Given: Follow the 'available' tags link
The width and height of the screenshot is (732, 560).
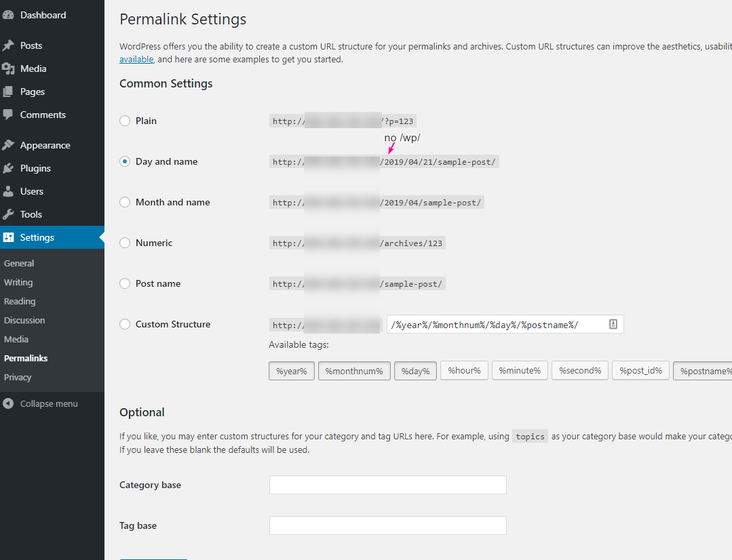Looking at the screenshot, I should point(136,59).
